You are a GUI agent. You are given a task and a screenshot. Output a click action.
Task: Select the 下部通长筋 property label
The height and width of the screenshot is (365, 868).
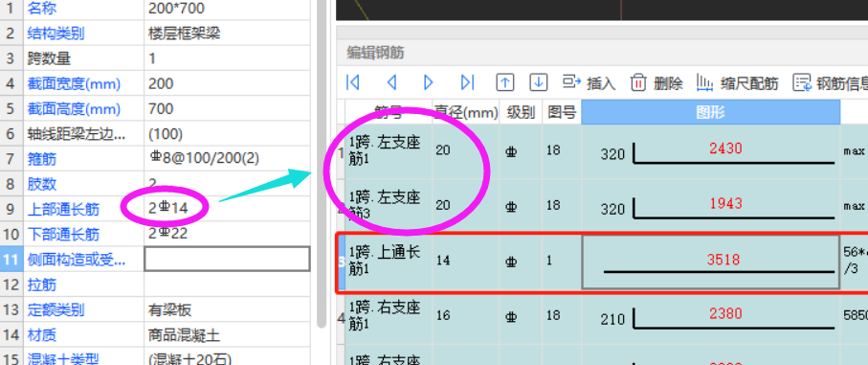tap(63, 235)
